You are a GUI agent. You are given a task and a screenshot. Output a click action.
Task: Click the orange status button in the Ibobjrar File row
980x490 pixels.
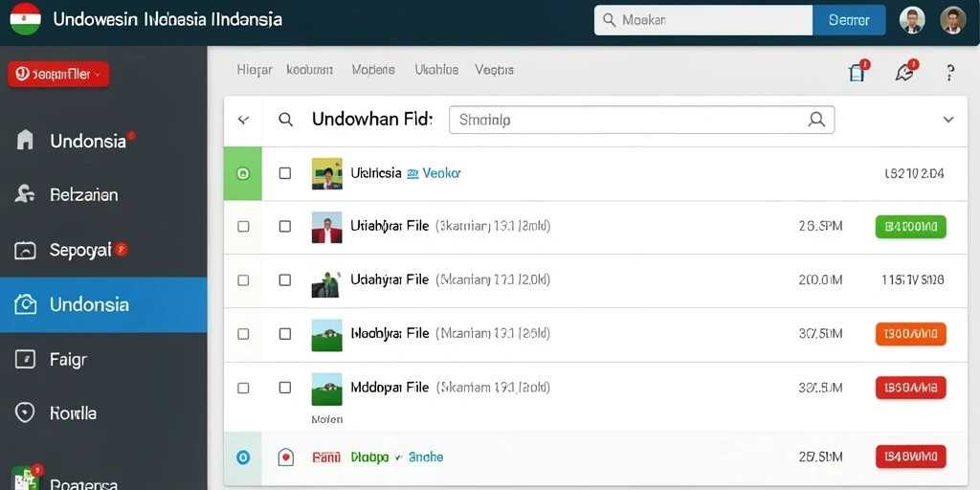point(911,334)
